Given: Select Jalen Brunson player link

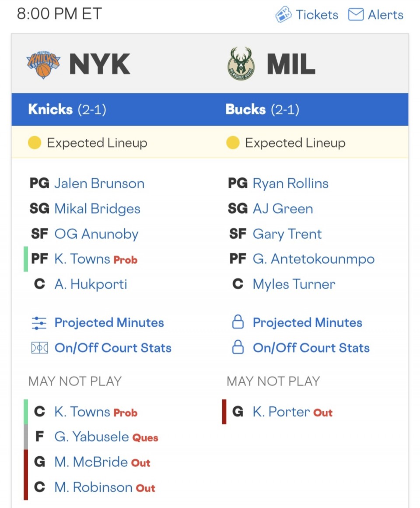Looking at the screenshot, I should click(99, 183).
